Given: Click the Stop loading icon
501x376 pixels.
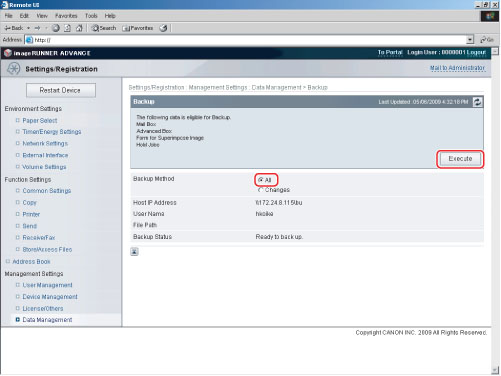Looking at the screenshot, I should click(56, 28).
